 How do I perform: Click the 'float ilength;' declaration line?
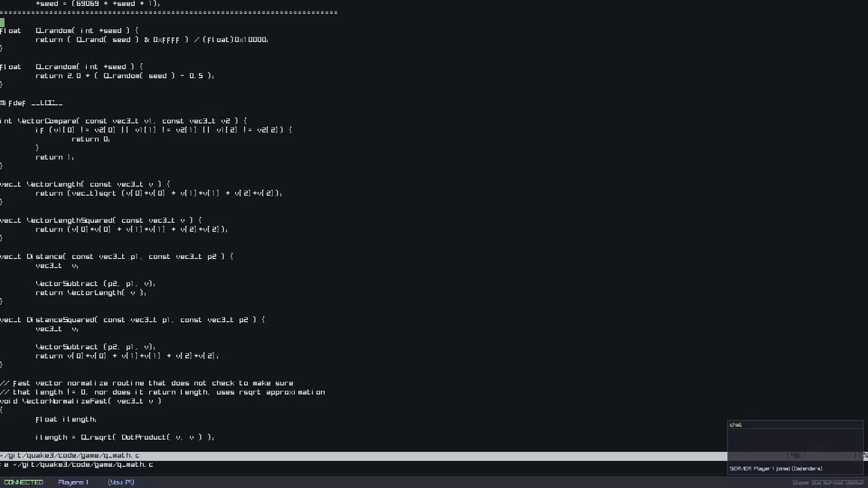pyautogui.click(x=66, y=420)
